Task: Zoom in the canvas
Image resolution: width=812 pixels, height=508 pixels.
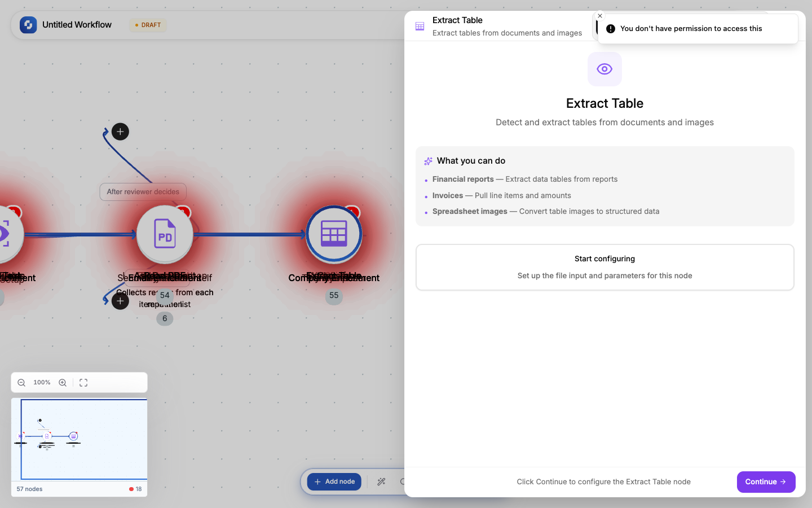Action: (63, 383)
